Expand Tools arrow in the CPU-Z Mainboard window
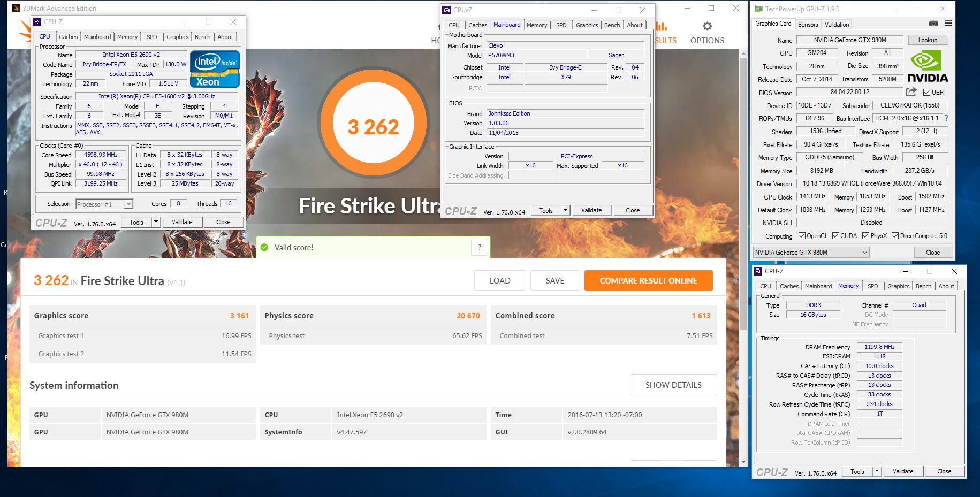Viewport: 980px width, 497px height. click(x=565, y=210)
